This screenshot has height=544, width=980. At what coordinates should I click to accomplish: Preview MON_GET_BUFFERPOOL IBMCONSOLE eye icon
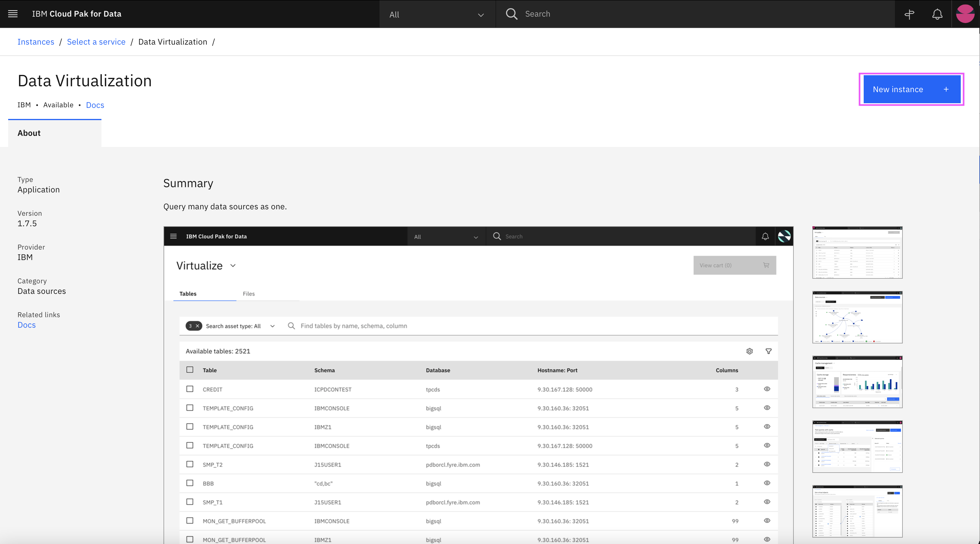coord(767,520)
